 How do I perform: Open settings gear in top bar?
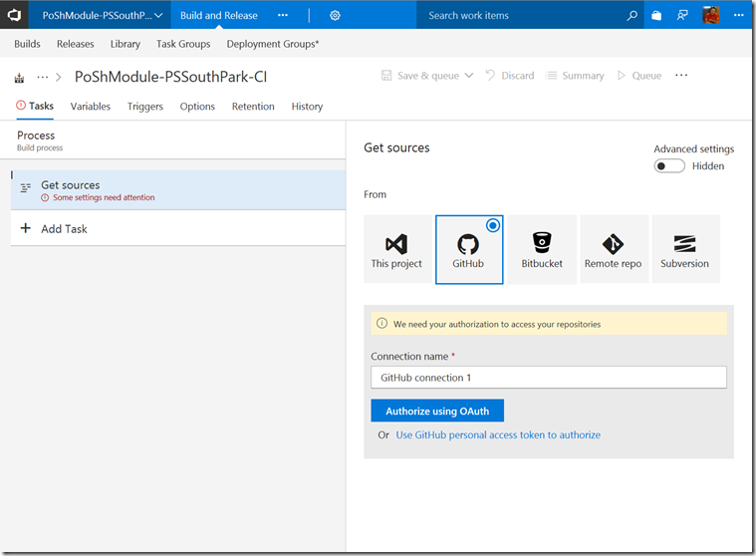tap(335, 15)
